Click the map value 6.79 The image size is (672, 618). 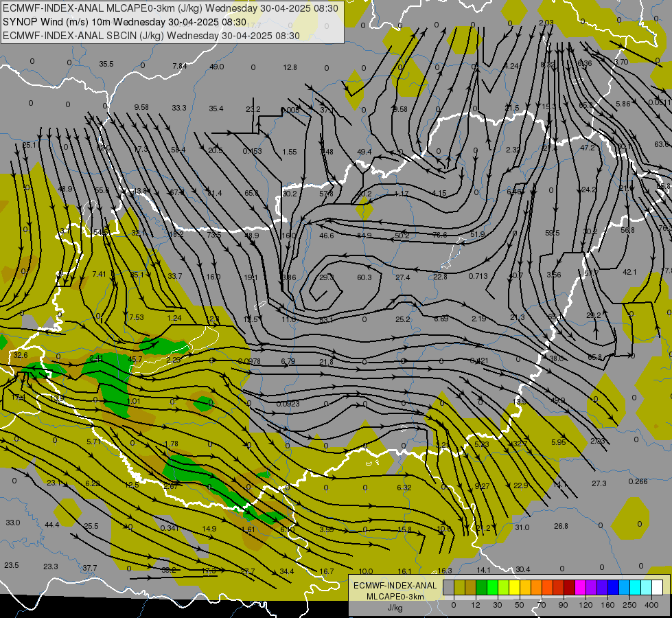(288, 361)
